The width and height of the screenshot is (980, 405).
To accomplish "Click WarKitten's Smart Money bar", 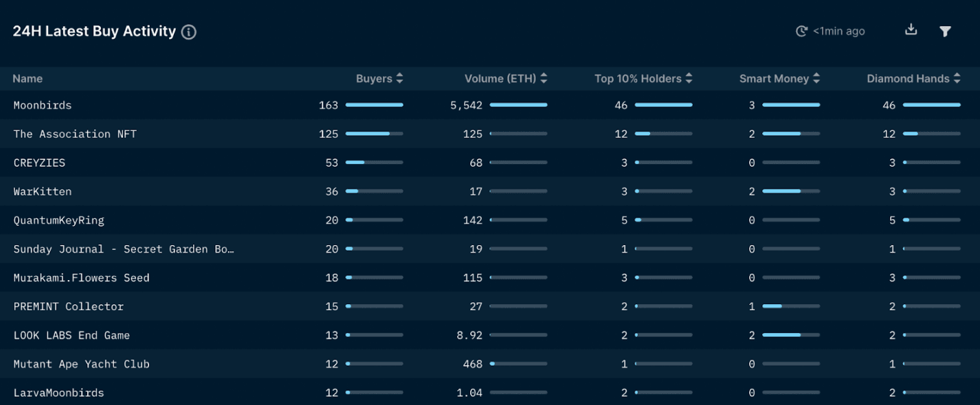I will pyautogui.click(x=791, y=192).
